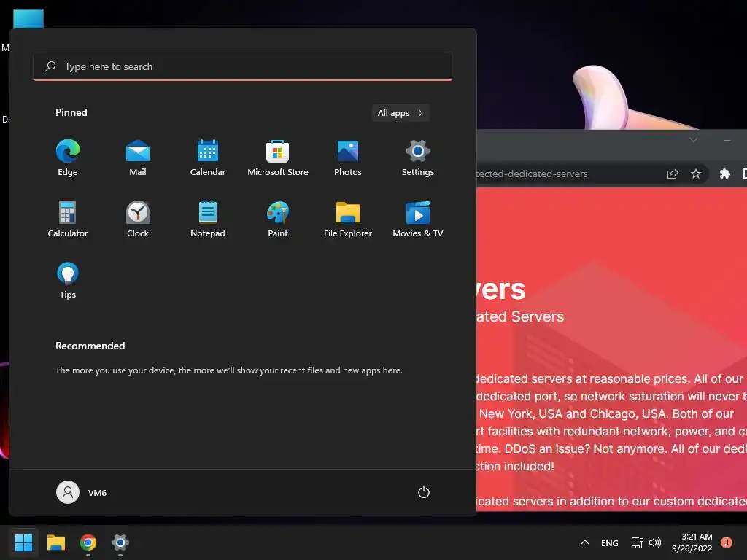
Task: Open the Paint app
Action: [x=278, y=219]
